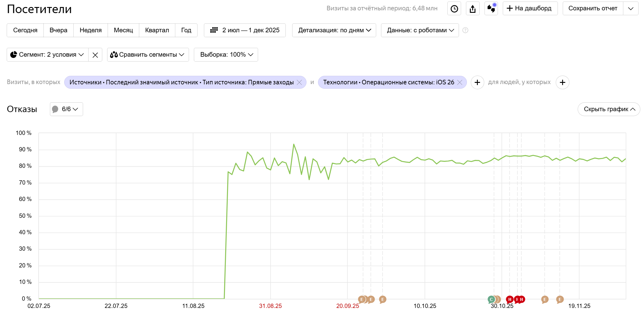Viewport: 644px width, 325px height.
Task: Select the Неделя period tab
Action: [x=90, y=30]
